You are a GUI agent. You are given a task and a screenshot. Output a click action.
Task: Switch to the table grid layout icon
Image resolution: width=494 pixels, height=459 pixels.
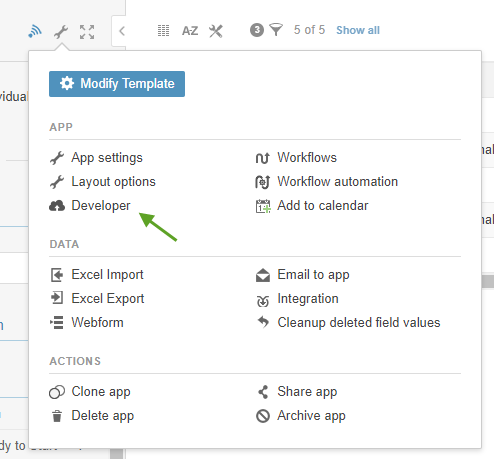coord(163,31)
